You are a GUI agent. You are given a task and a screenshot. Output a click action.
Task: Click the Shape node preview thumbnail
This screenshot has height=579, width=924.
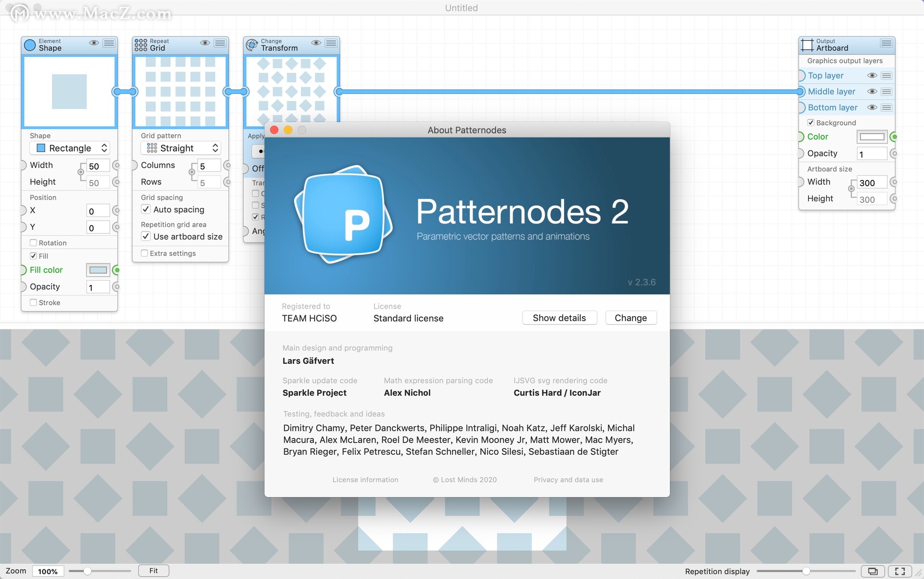69,91
